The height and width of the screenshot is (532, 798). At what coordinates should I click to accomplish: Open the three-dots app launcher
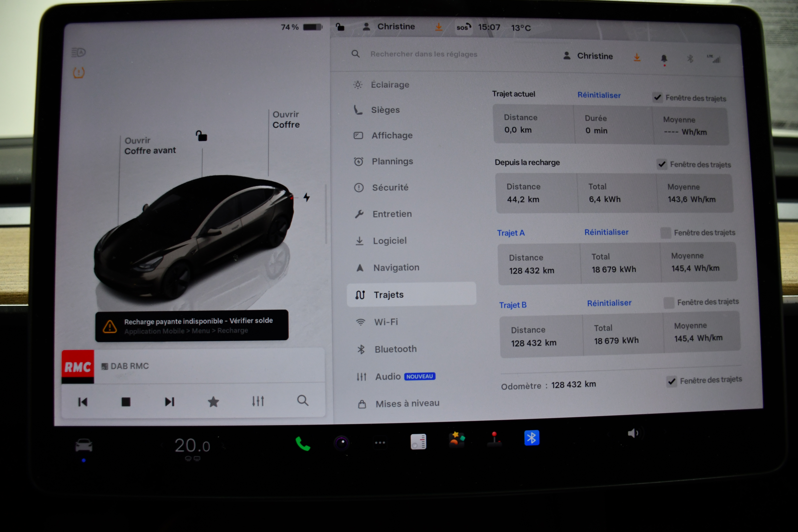[x=380, y=442]
